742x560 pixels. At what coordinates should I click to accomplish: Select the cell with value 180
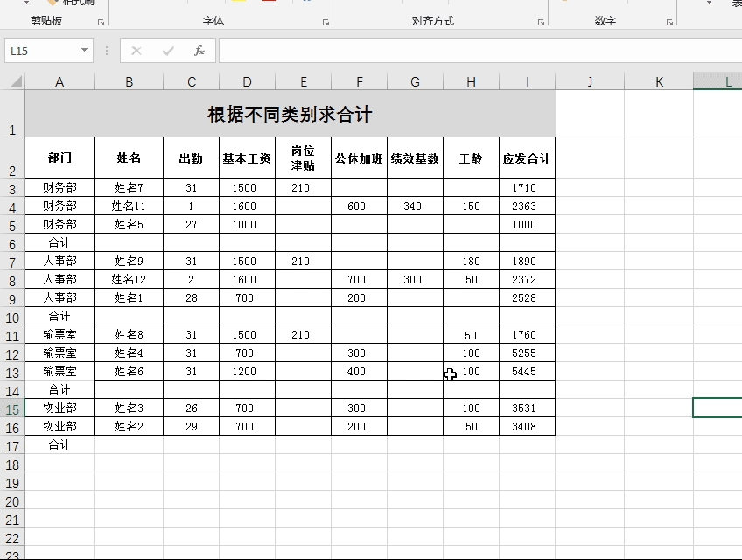point(472,261)
